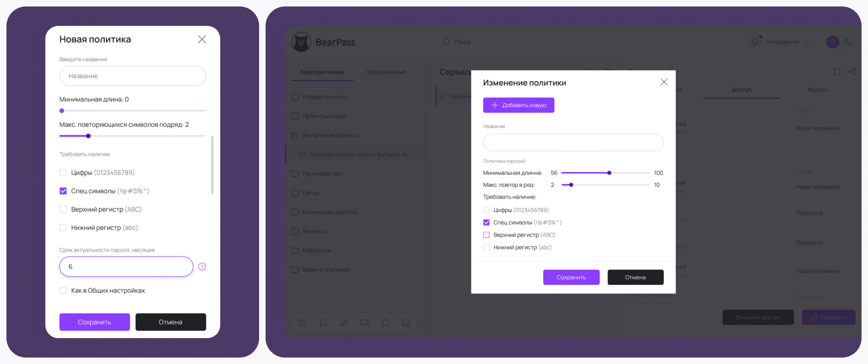This screenshot has height=364, width=868.
Task: Click the help icon beside the password validity field
Action: (202, 267)
